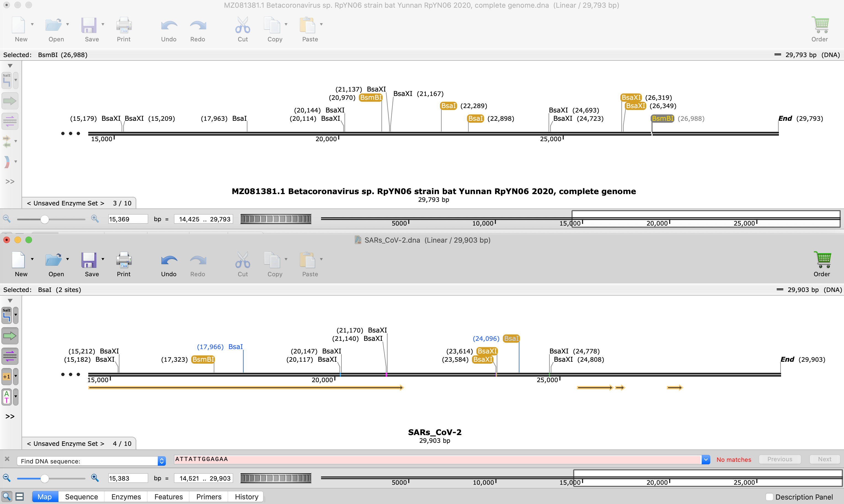Toggle show features green arrow in lower window
Viewport: 844px width, 504px height.
[x=9, y=336]
